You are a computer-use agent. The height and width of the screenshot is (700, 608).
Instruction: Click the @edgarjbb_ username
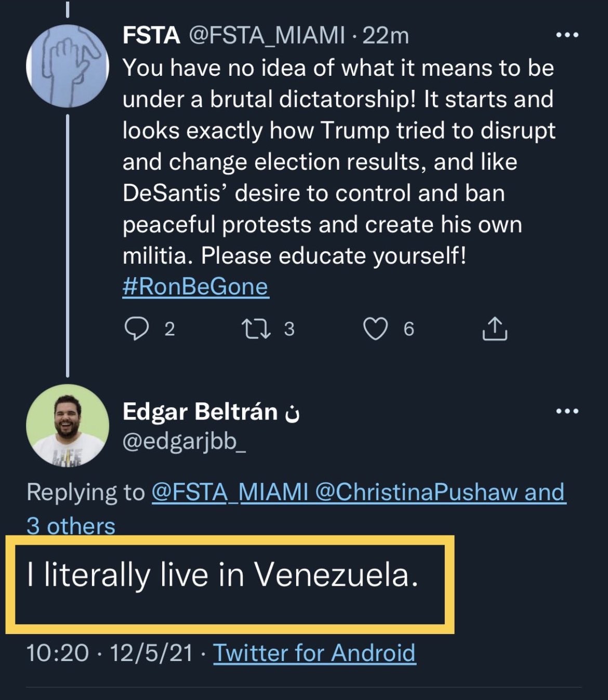[x=184, y=442]
